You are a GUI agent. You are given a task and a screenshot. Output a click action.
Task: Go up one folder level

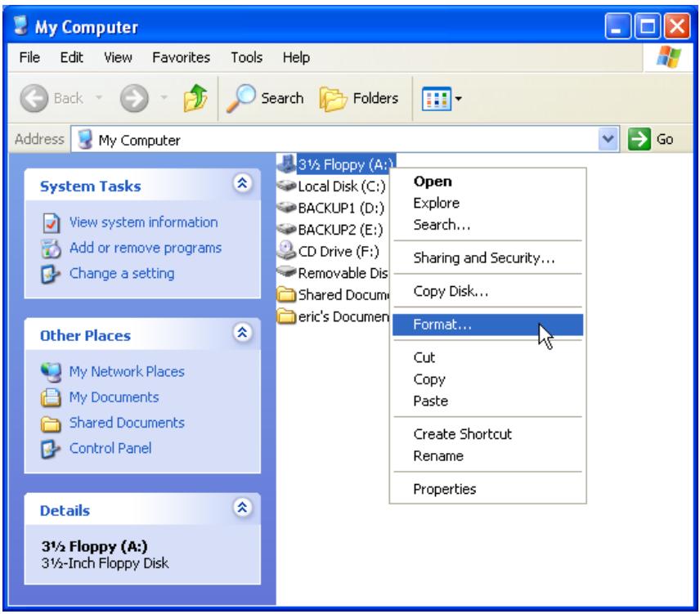point(195,98)
